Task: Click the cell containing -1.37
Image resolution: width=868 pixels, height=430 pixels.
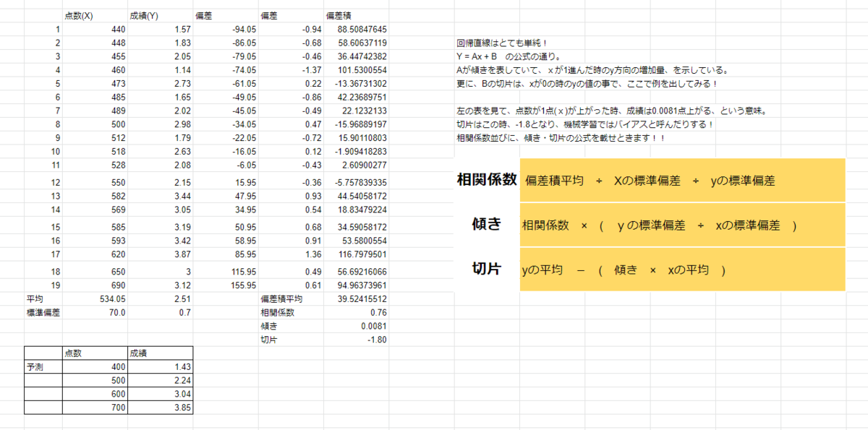Action: (x=291, y=70)
